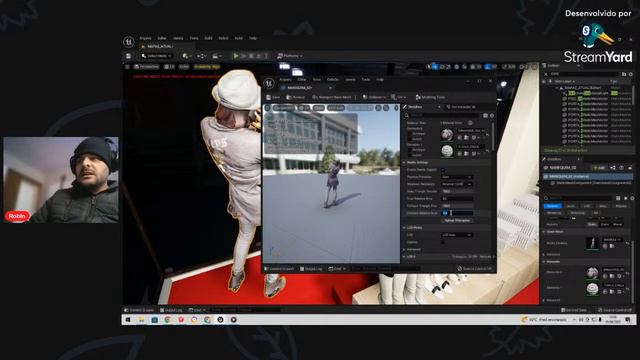Click Content Drawer in the main editor bottom bar
The image size is (640, 360).
[x=139, y=310]
